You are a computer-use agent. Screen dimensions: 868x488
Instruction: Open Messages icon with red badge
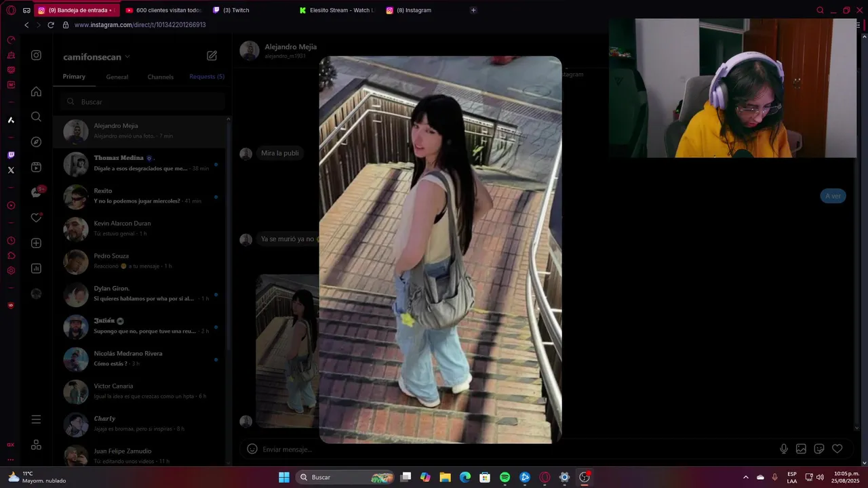pos(37,192)
